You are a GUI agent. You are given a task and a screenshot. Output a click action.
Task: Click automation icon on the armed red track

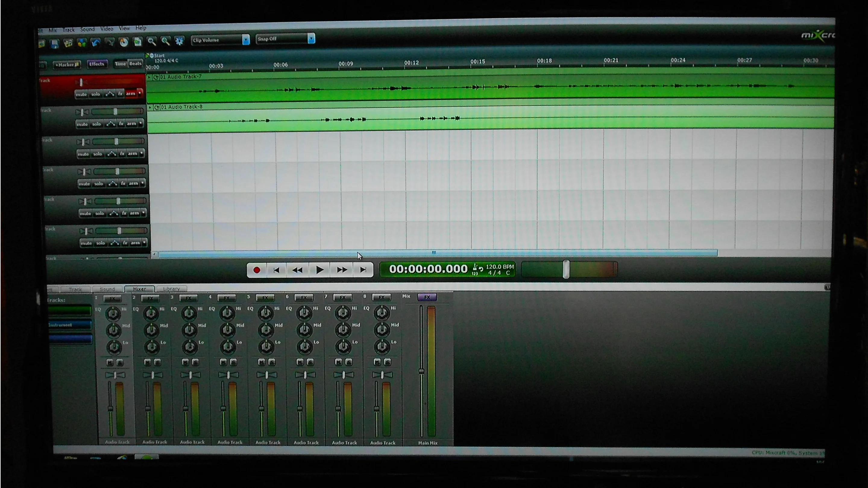click(x=110, y=94)
